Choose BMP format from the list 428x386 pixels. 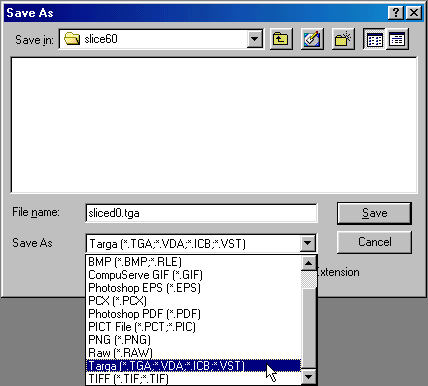point(193,262)
